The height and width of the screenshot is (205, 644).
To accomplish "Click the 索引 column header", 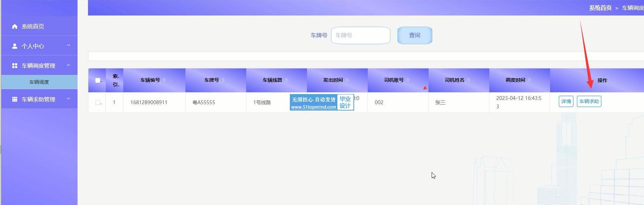I will (115, 80).
